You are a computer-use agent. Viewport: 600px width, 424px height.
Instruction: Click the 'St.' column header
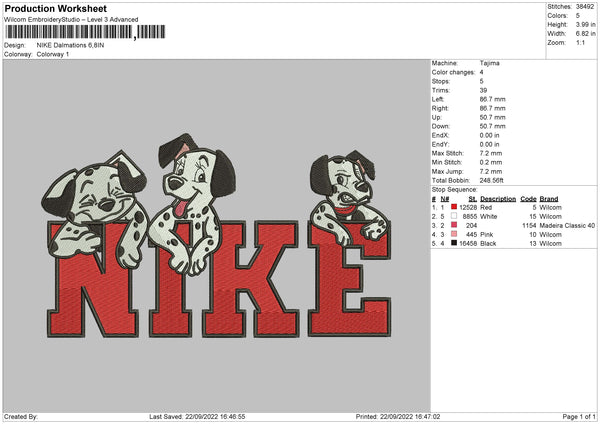473,199
